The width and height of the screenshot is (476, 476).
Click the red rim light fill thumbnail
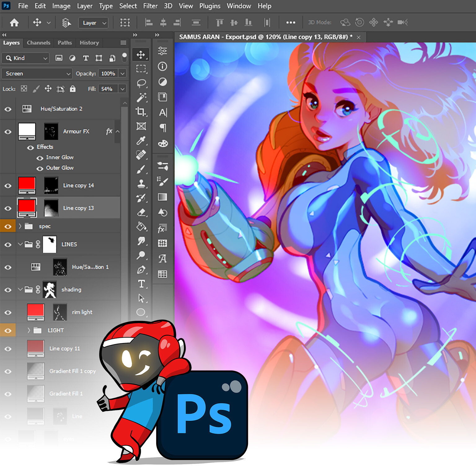[36, 312]
